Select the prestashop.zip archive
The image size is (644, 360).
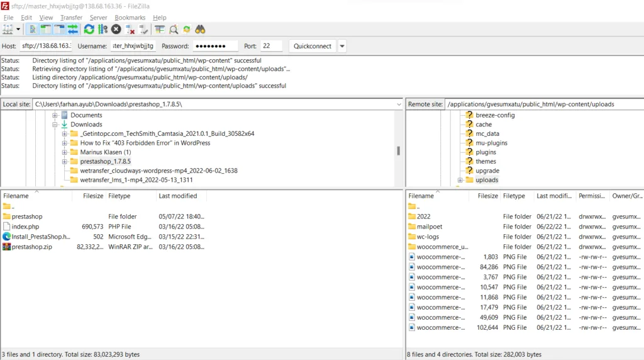click(x=104, y=247)
